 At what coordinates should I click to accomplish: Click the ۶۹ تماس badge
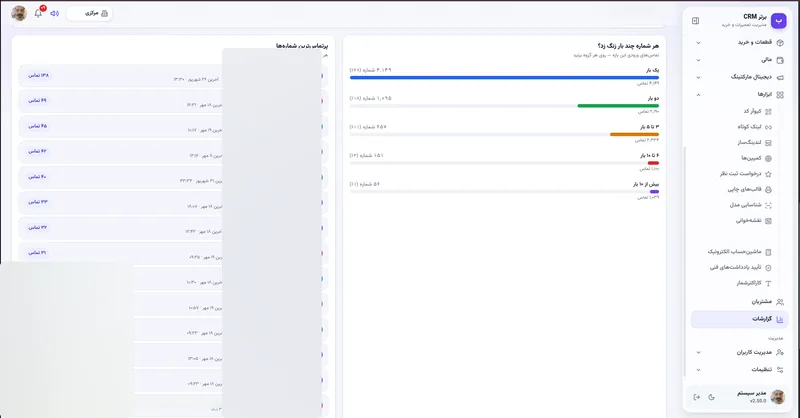[x=37, y=101]
